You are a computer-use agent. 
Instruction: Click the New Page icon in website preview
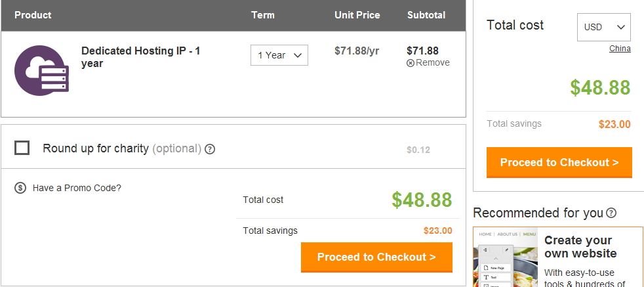tap(485, 268)
